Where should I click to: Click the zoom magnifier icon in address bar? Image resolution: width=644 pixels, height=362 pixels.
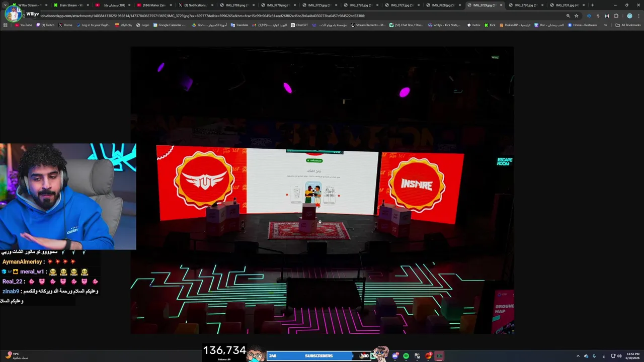(568, 16)
